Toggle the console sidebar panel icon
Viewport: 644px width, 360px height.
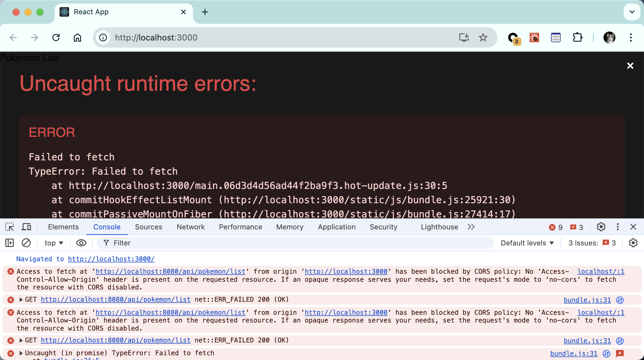pyautogui.click(x=10, y=243)
